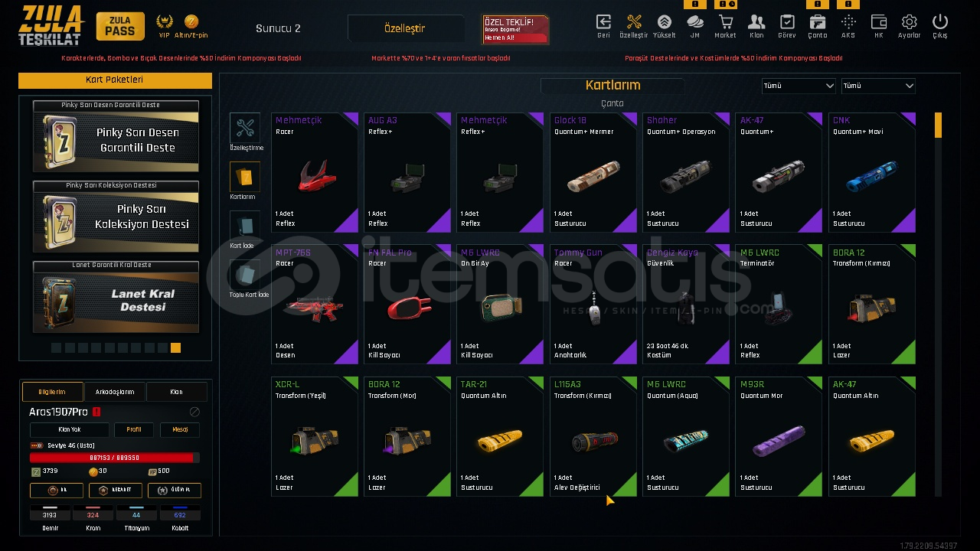Screen dimensions: 980x551
Task: Click the orange card list scrollbar
Action: pyautogui.click(x=938, y=126)
